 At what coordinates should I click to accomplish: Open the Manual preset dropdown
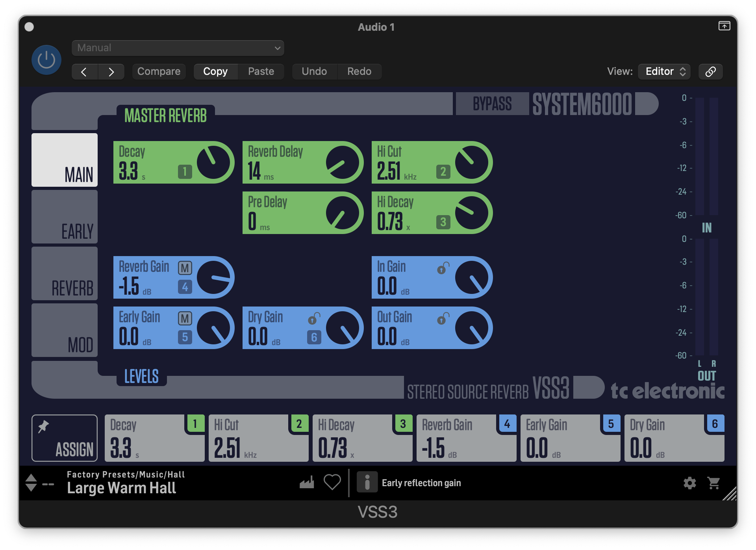(177, 48)
